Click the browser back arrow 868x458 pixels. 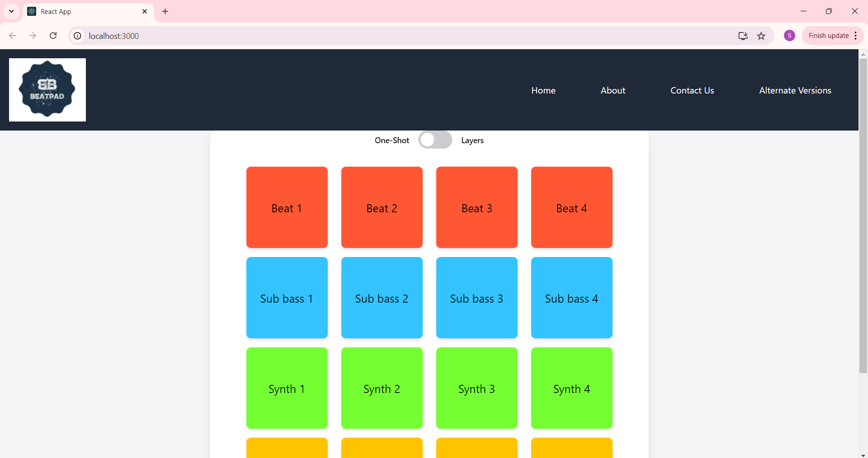pyautogui.click(x=13, y=36)
